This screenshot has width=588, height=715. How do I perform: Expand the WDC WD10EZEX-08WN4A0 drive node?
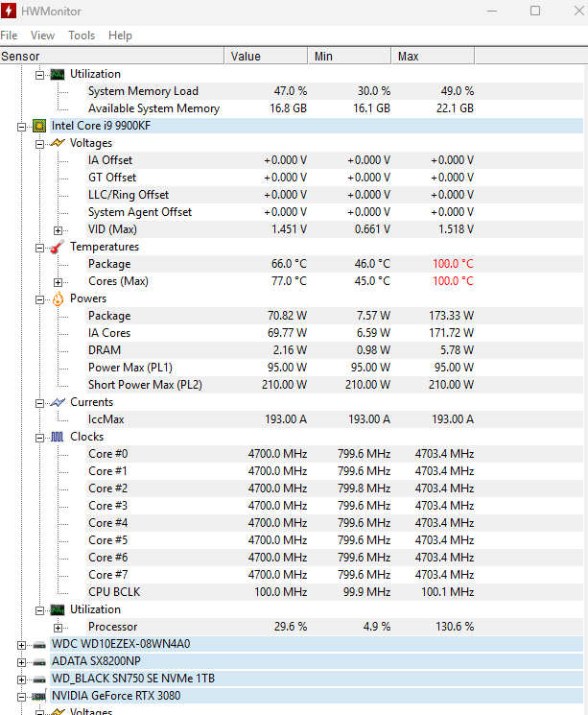[21, 645]
